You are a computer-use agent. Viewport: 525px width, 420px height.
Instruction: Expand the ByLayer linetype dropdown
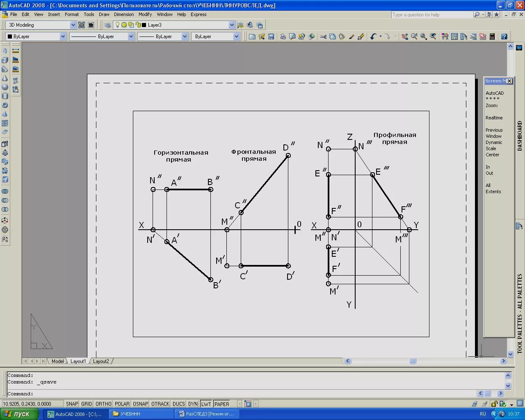coord(131,37)
